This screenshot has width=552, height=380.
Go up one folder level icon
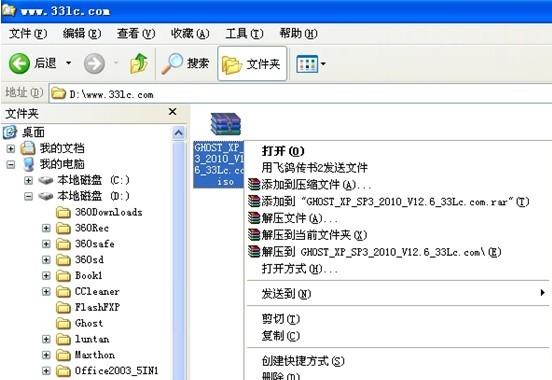coord(139,63)
